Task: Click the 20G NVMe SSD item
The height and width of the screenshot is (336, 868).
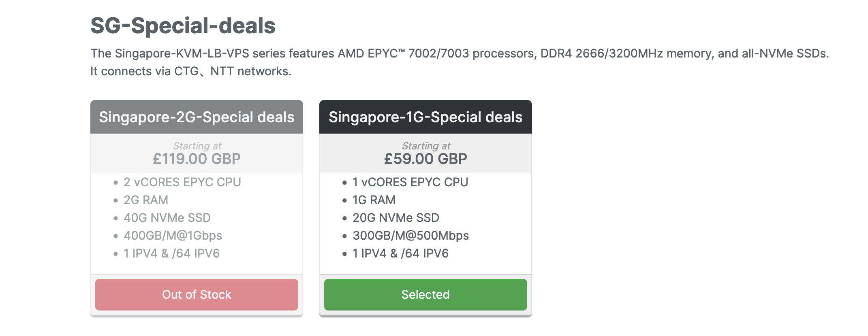Action: pyautogui.click(x=396, y=218)
